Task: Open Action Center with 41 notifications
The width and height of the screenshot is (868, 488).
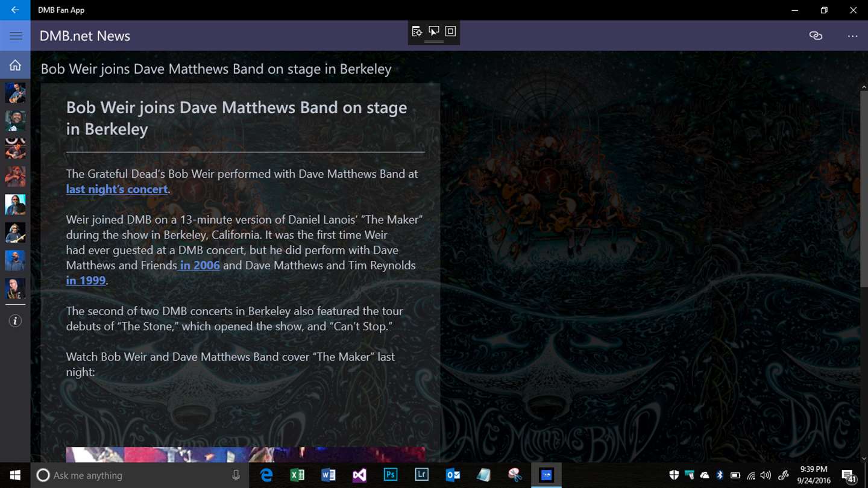Action: tap(849, 475)
